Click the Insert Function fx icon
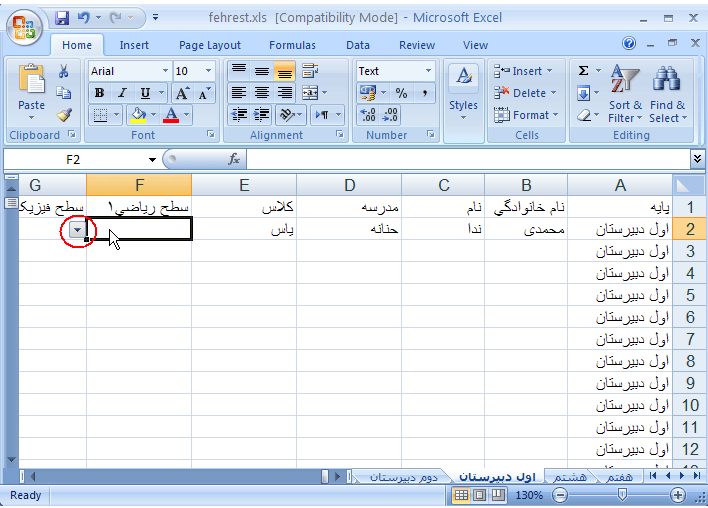 click(234, 159)
